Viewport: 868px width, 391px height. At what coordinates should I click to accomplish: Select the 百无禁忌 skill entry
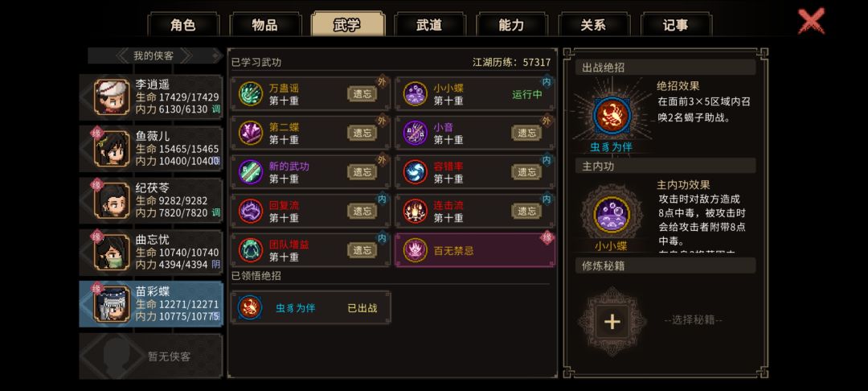pyautogui.click(x=475, y=250)
